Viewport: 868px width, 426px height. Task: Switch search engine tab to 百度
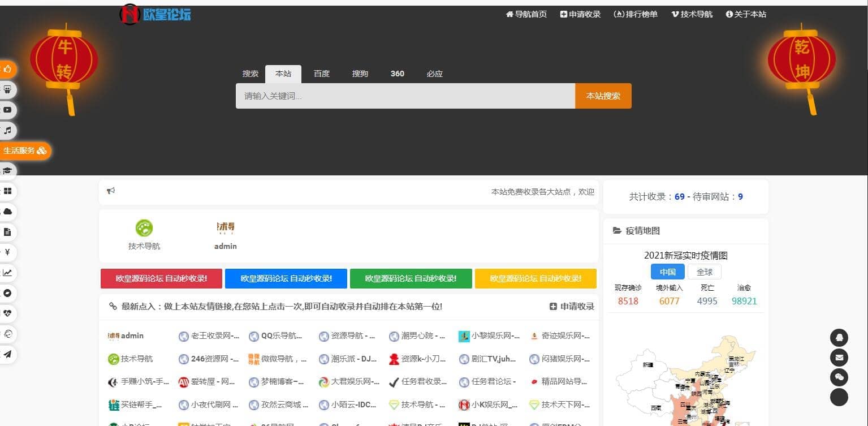(x=322, y=74)
